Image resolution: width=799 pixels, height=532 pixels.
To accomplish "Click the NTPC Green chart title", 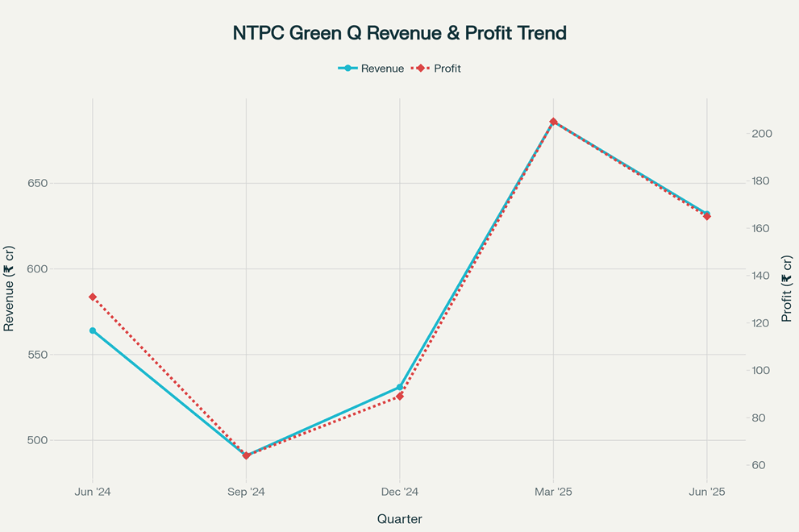I will [x=399, y=33].
